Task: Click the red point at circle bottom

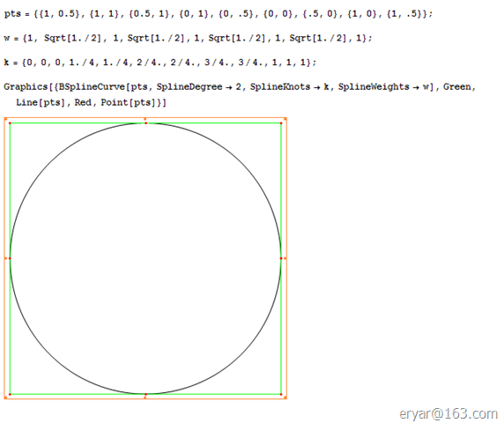Action: click(x=145, y=394)
